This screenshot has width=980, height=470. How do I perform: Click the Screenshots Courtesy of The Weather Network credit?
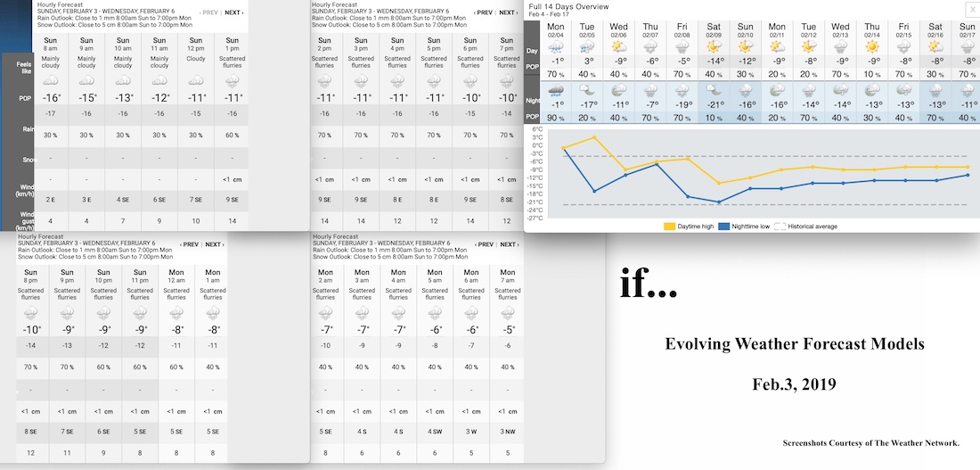coord(871,443)
